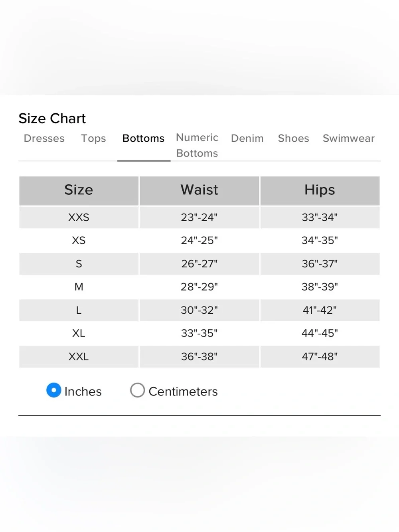Image resolution: width=399 pixels, height=532 pixels.
Task: Click the XL waist measurement 33"-35"
Action: 199,333
